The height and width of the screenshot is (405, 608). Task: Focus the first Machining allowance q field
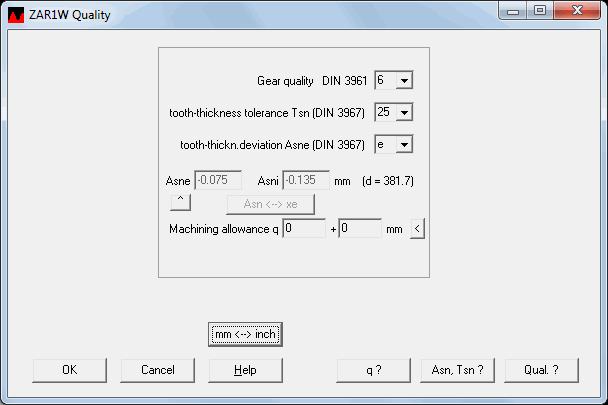[x=304, y=229]
